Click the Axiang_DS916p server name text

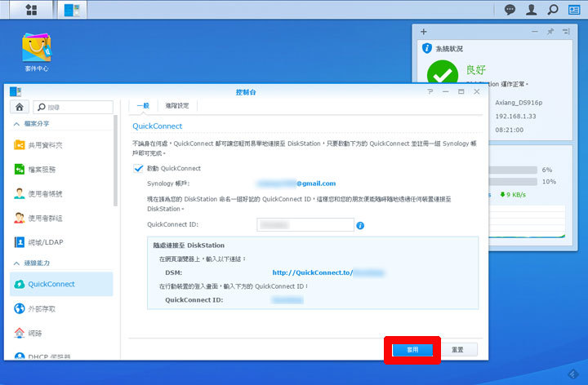tap(519, 102)
